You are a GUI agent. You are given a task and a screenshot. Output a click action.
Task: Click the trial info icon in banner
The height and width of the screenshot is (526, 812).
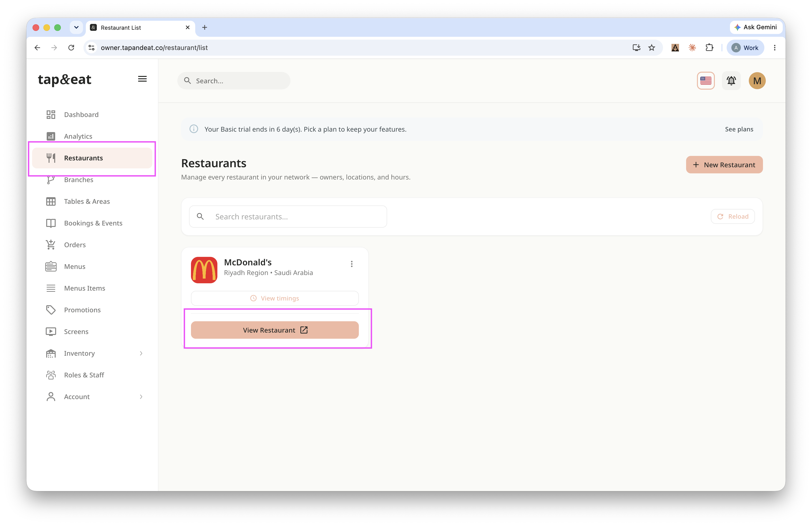(194, 129)
